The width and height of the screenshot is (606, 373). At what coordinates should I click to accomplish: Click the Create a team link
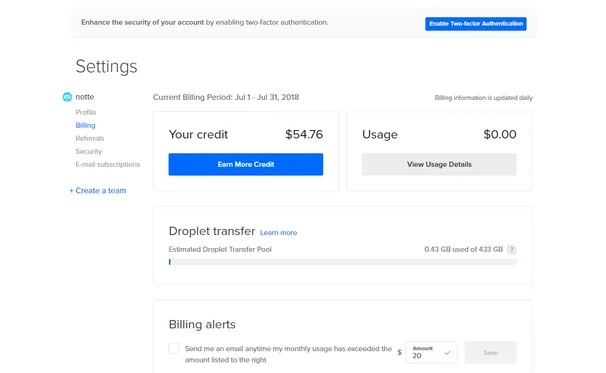tap(98, 191)
